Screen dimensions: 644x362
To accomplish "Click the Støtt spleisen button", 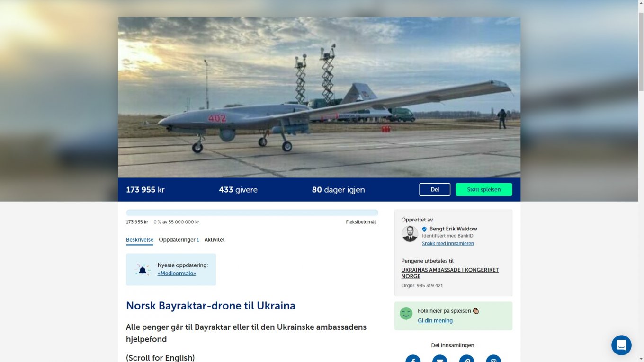I will (x=484, y=189).
